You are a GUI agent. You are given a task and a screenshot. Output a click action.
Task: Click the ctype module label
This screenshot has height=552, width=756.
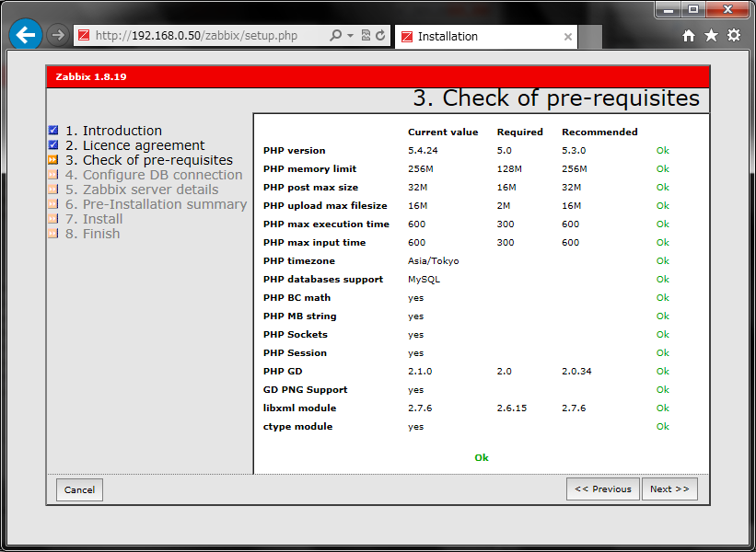(x=297, y=427)
